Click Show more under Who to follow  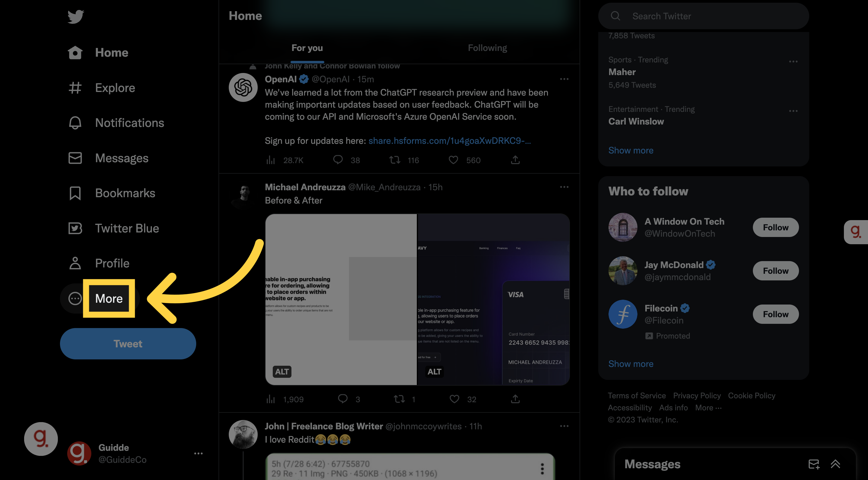[631, 364]
